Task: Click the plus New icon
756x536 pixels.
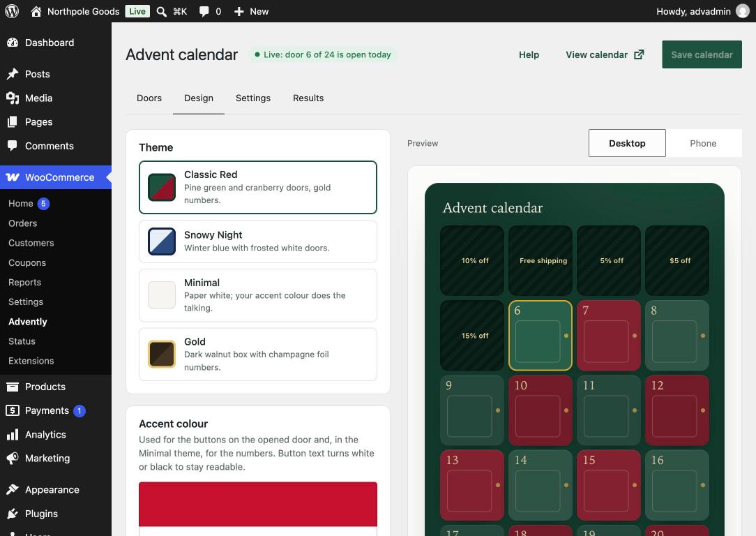Action: click(239, 12)
